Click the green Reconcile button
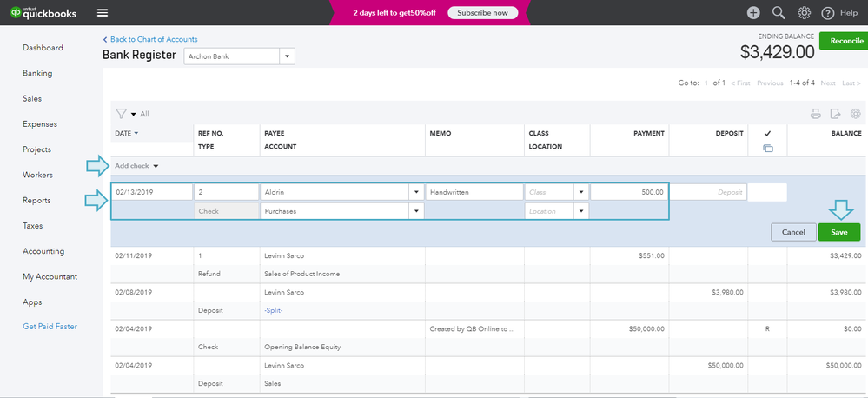 coord(844,41)
